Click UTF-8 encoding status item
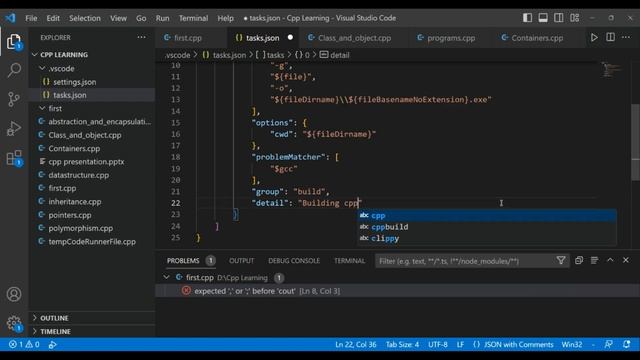 [438, 344]
